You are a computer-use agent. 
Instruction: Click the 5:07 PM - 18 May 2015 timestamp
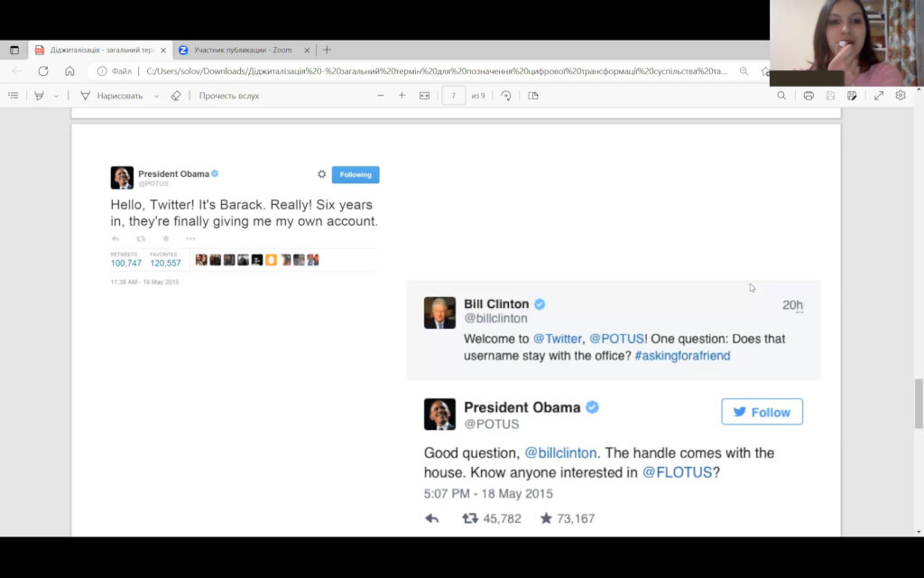[x=488, y=494]
